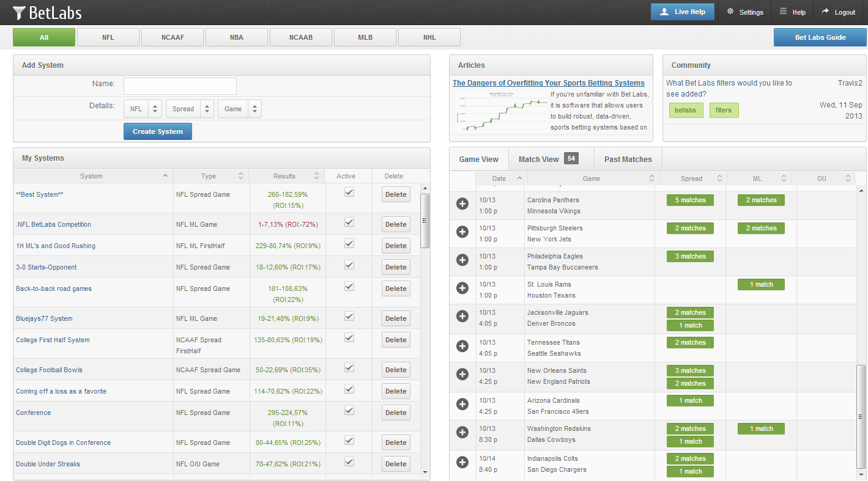Open Live Help chat

click(x=682, y=12)
